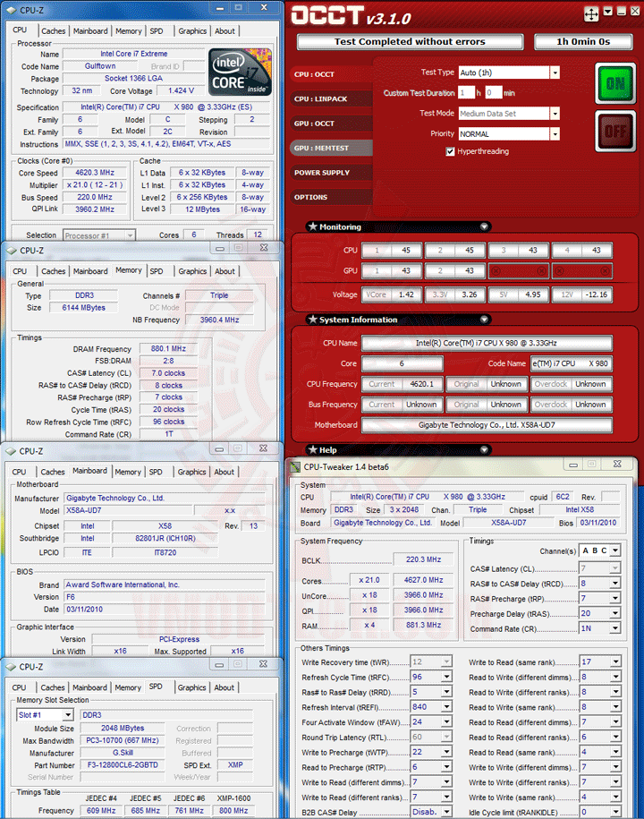
Task: Click the custom test duration hours field
Action: tap(466, 93)
